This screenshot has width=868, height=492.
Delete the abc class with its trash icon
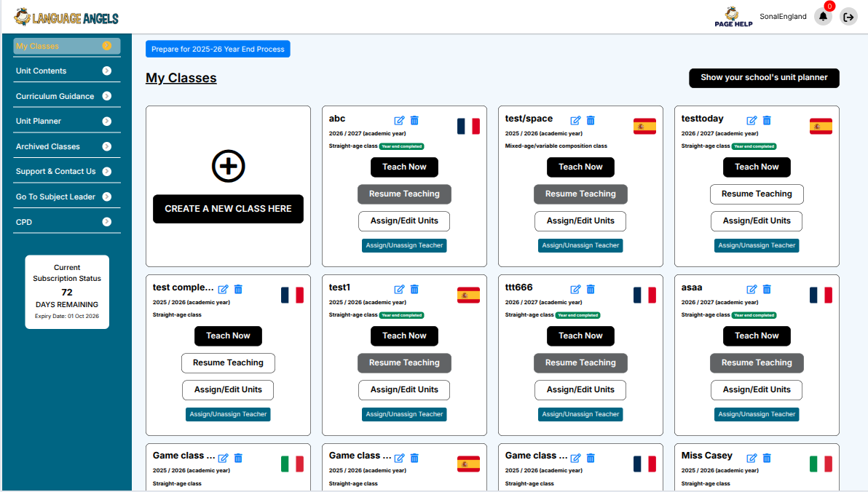tap(414, 120)
